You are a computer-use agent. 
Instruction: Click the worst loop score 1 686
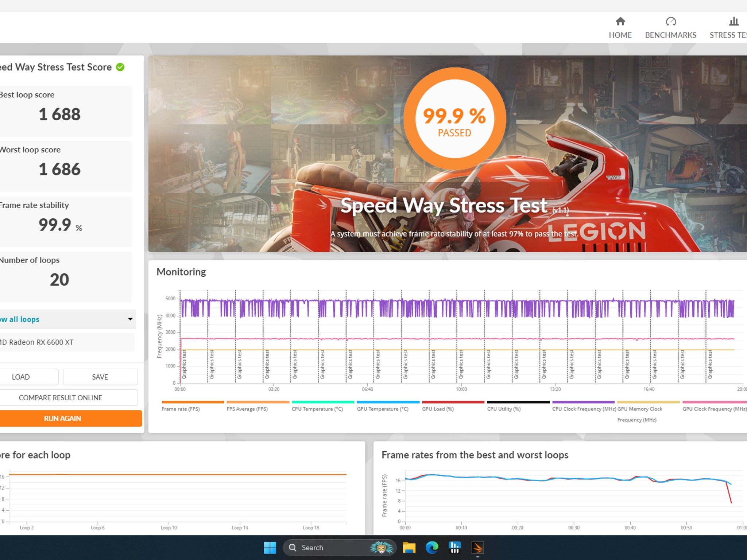(59, 169)
